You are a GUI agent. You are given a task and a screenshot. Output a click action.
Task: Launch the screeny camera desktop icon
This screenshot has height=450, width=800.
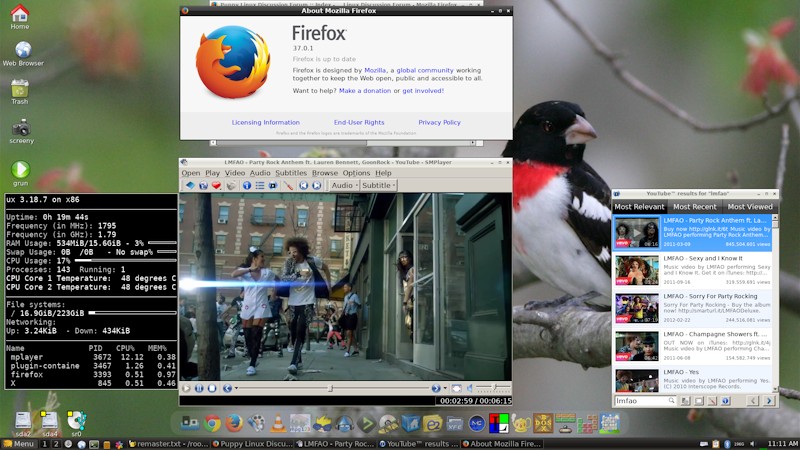click(21, 132)
